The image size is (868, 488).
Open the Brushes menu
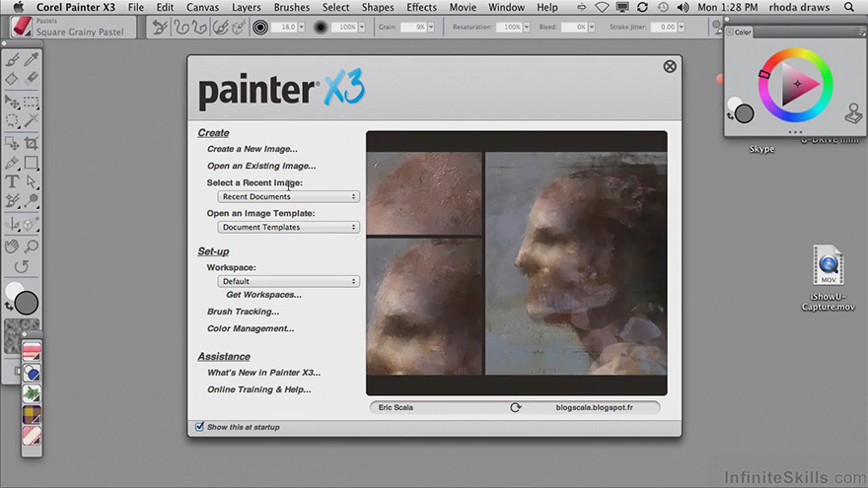pos(292,7)
